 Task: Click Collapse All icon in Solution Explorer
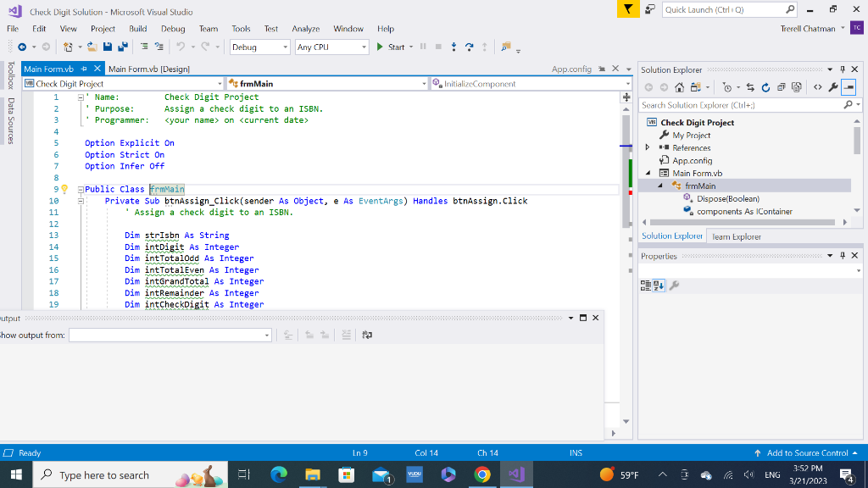[x=781, y=87]
